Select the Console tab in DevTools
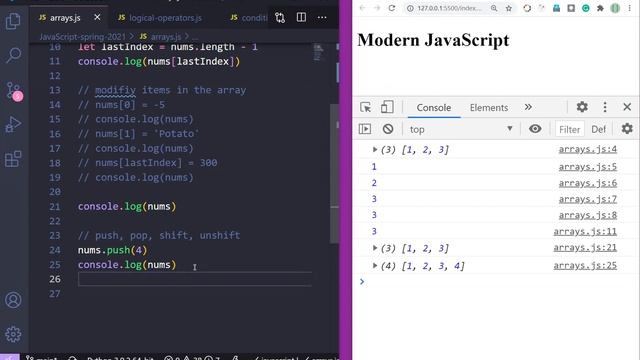 click(x=433, y=108)
